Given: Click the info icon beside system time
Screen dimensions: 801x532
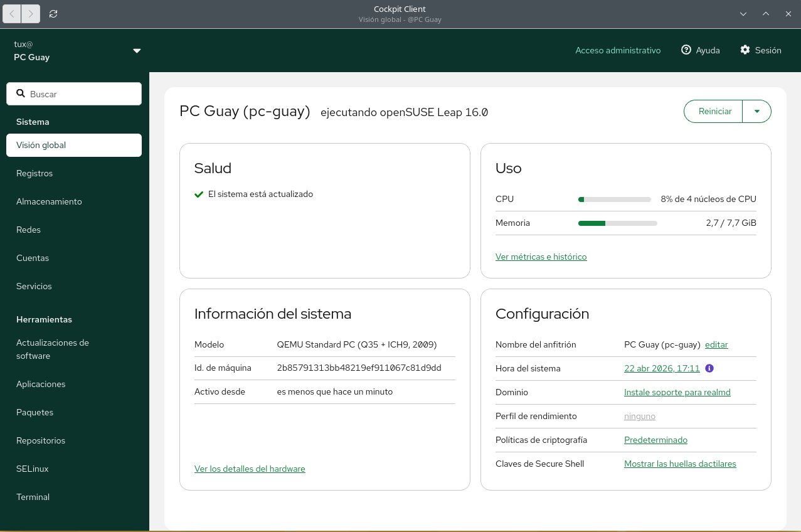Looking at the screenshot, I should (709, 368).
